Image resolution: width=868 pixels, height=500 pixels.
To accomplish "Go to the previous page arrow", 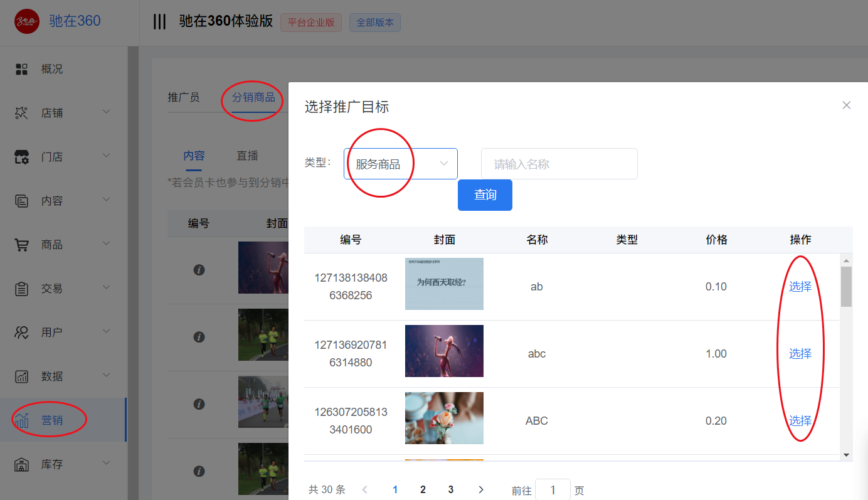I will pos(365,489).
